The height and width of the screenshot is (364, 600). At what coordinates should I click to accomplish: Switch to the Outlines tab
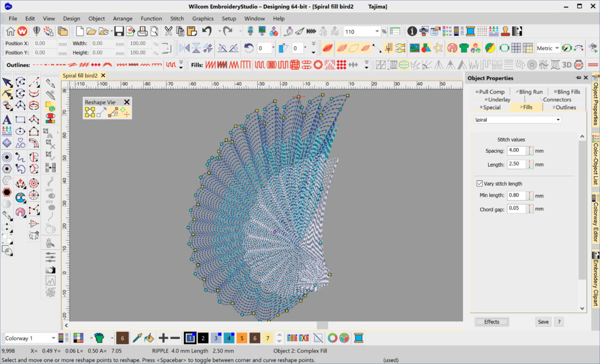(564, 107)
